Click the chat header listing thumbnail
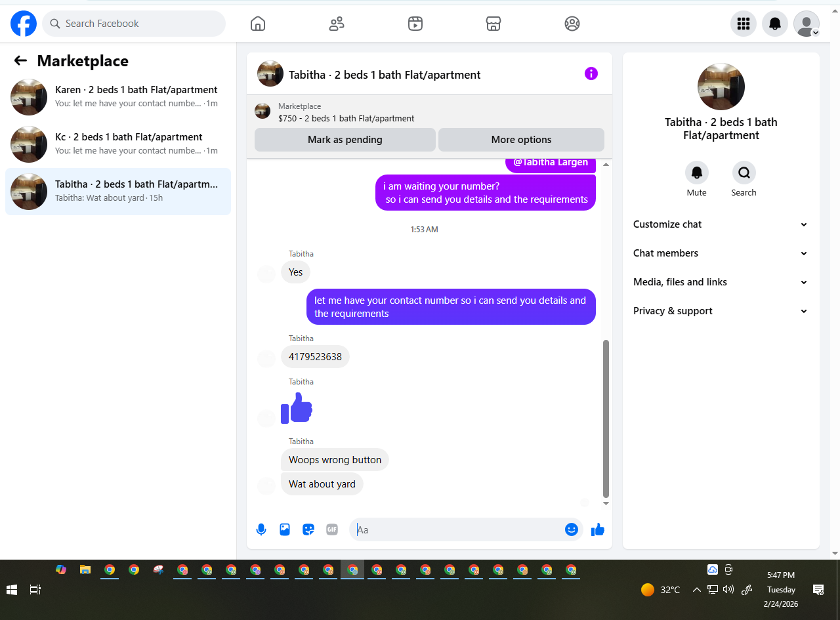 [270, 74]
